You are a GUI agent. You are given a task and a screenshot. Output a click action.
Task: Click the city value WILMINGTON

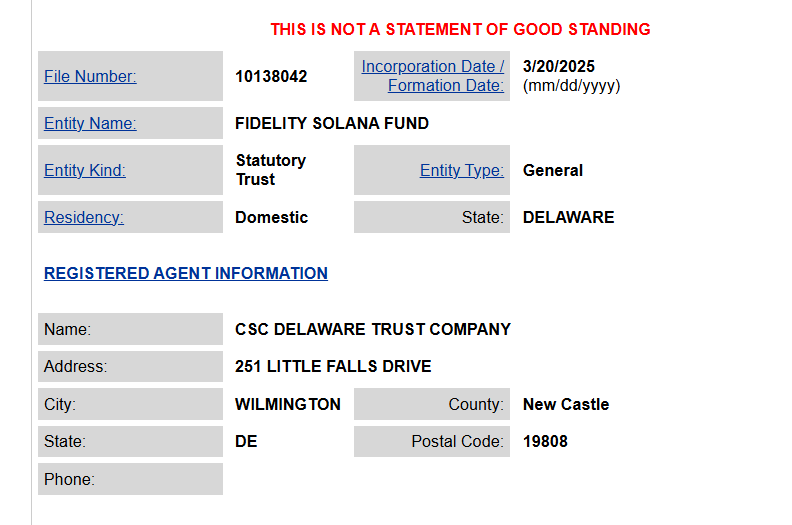[x=288, y=404]
